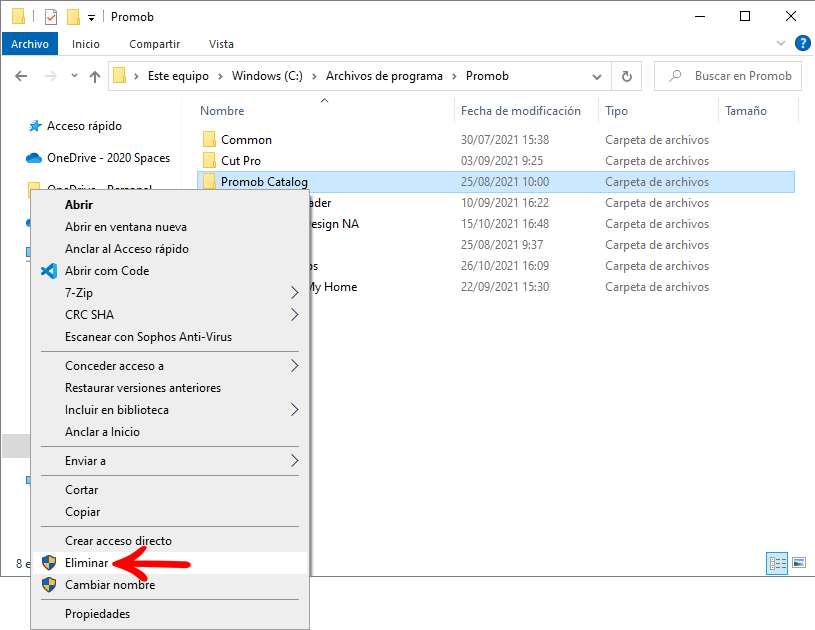Click the Back navigation arrow

tap(21, 76)
